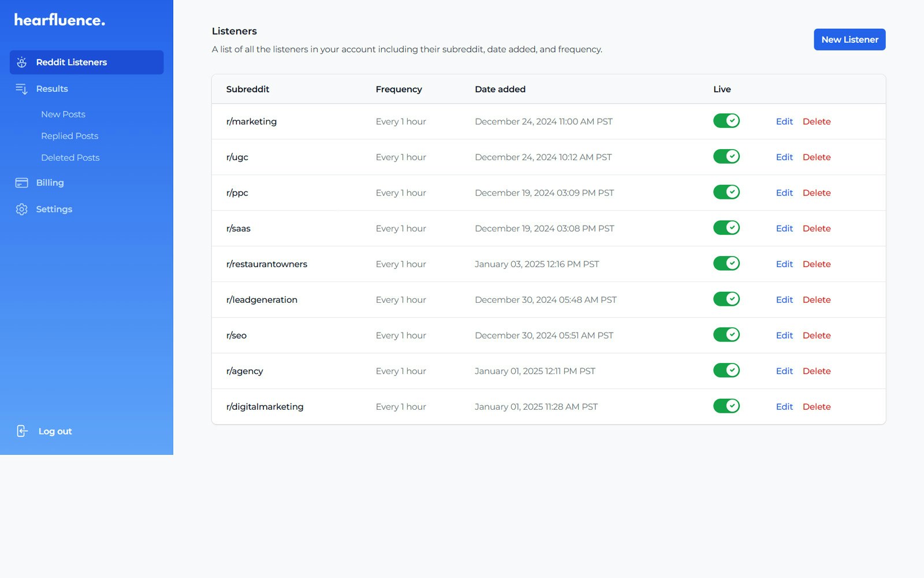Edit the r/ugc listener
924x578 pixels.
click(784, 157)
